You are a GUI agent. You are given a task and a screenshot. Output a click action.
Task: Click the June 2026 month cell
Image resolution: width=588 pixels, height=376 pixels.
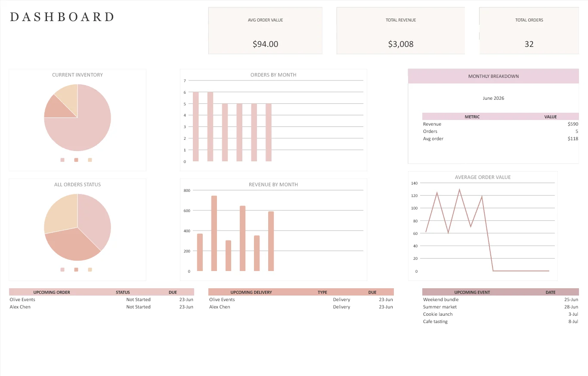[493, 98]
